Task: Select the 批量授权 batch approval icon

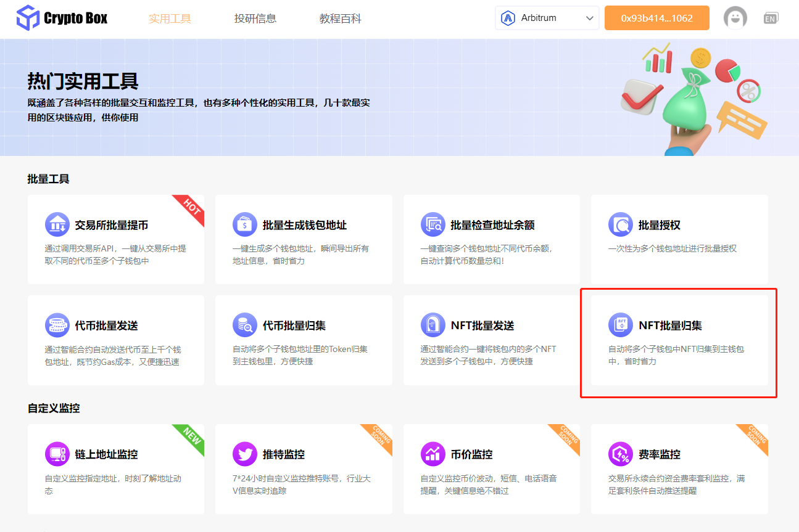Action: pos(620,225)
